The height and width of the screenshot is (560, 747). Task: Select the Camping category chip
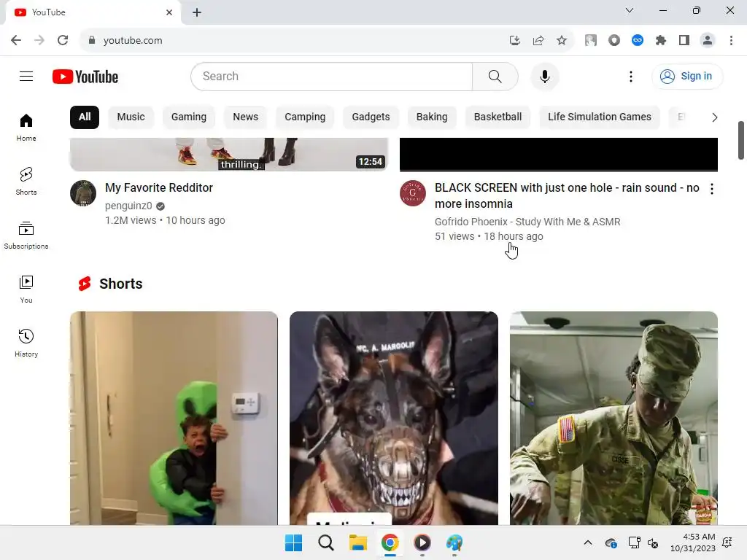tap(305, 117)
